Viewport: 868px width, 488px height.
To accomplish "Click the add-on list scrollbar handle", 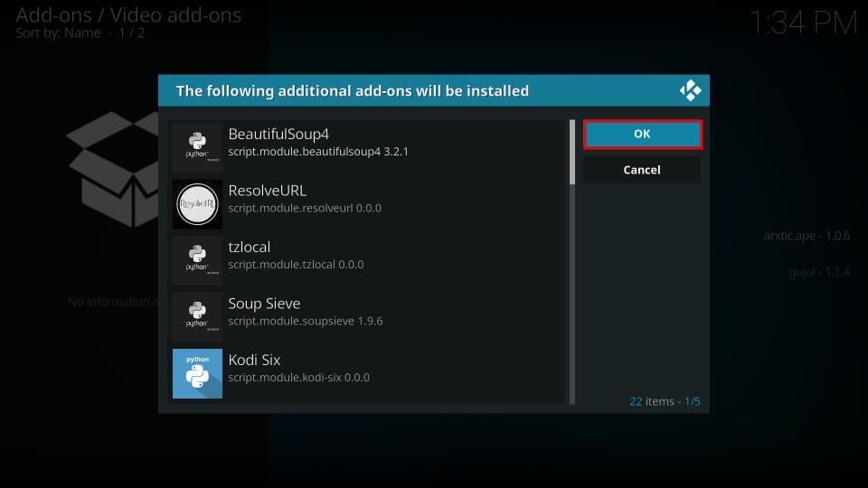I will coord(572,152).
